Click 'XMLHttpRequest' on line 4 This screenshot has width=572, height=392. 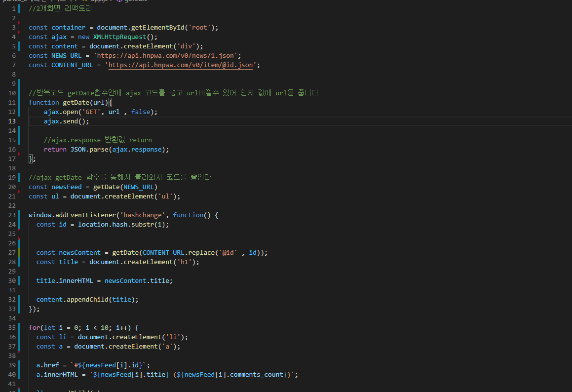tap(119, 37)
